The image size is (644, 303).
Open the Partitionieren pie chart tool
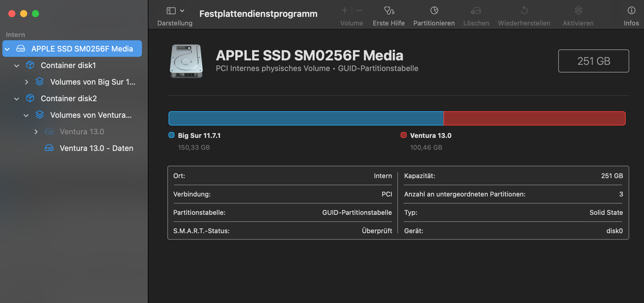[434, 11]
